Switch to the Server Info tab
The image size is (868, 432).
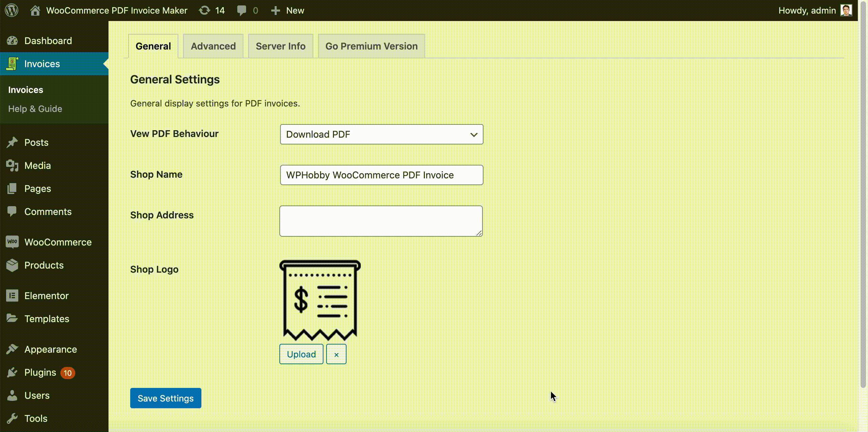(x=281, y=46)
